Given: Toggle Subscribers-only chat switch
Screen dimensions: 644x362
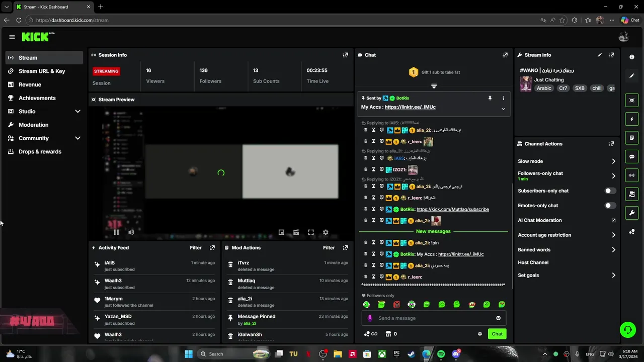Looking at the screenshot, I should point(610,191).
